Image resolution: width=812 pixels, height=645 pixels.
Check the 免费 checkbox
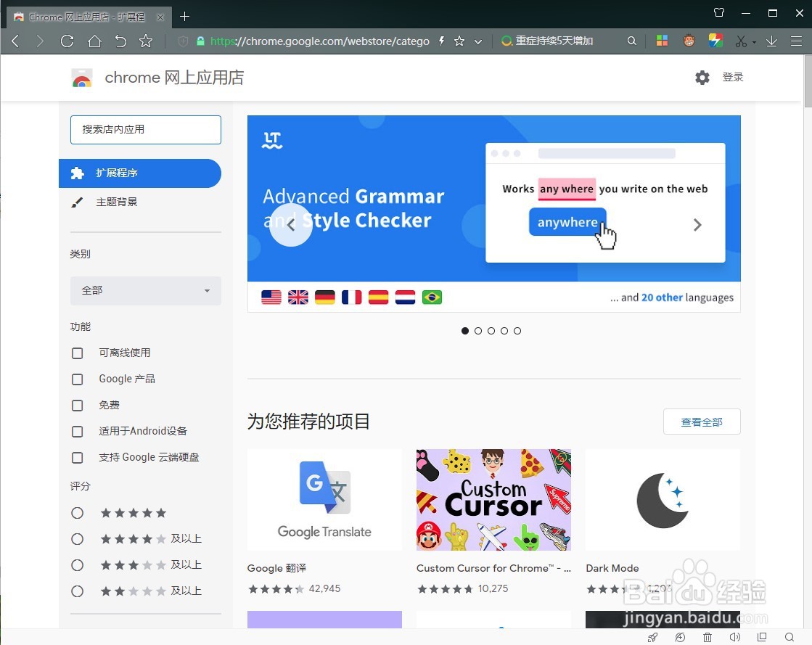tap(77, 406)
